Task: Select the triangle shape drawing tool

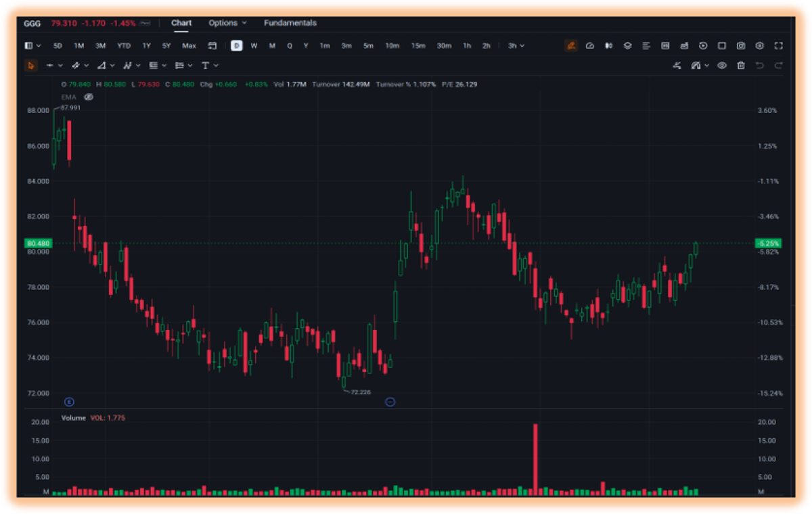Action: point(101,66)
